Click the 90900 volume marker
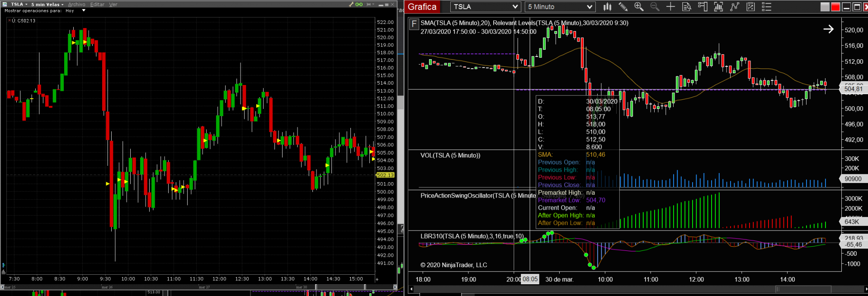 853,179
